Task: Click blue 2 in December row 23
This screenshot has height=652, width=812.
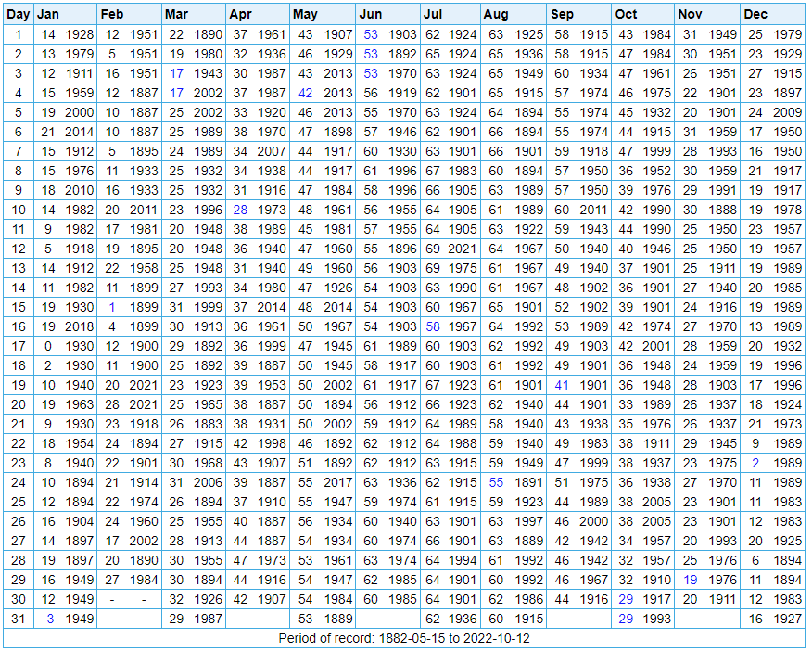Action: [755, 463]
